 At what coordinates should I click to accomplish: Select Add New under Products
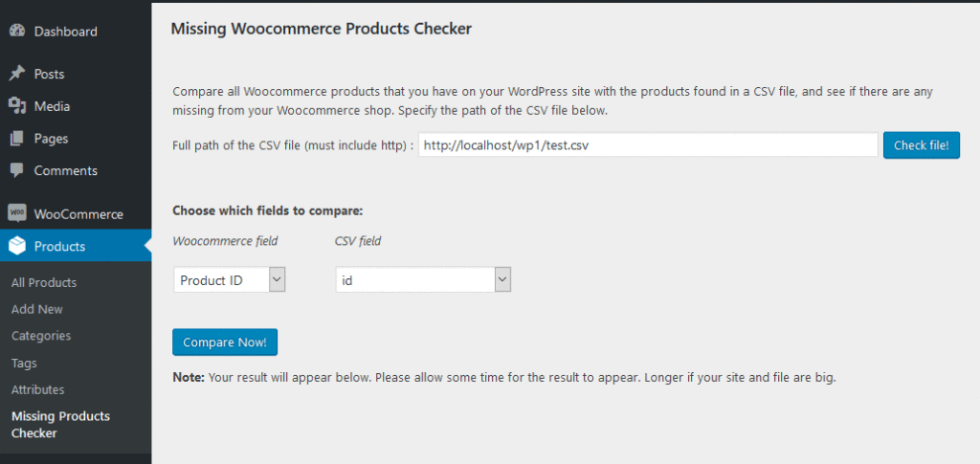click(37, 309)
